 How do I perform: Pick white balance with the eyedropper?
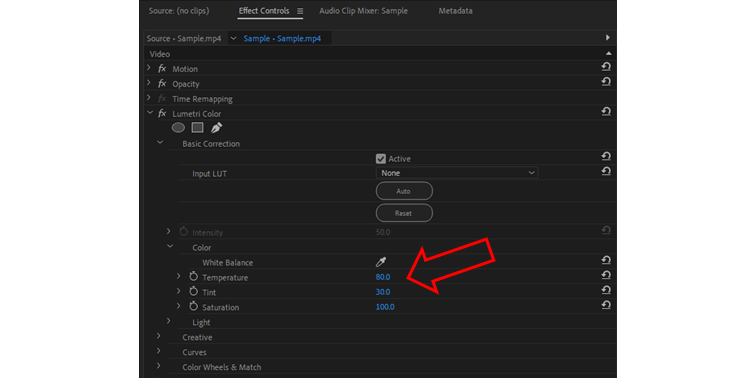[x=381, y=262]
